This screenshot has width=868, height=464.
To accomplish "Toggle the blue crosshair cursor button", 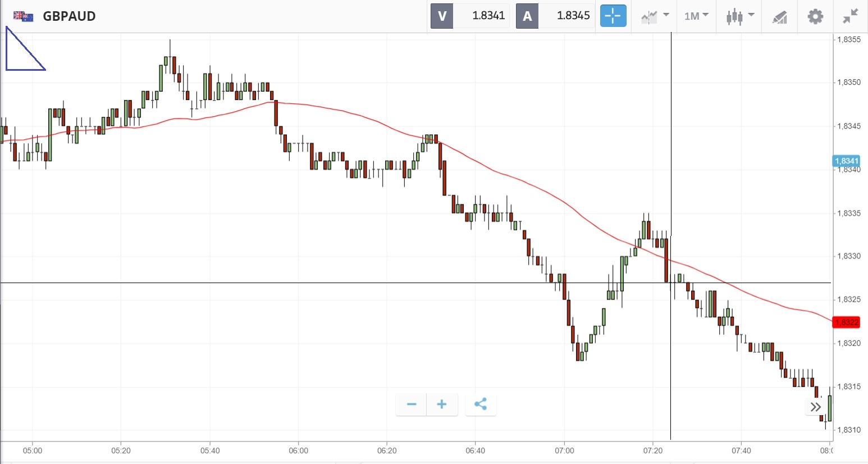I will coord(613,16).
